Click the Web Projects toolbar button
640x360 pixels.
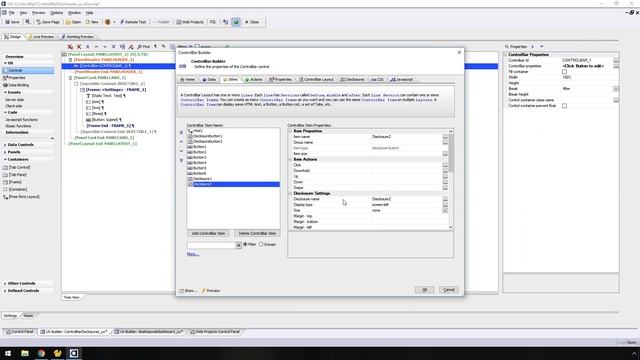[x=190, y=22]
